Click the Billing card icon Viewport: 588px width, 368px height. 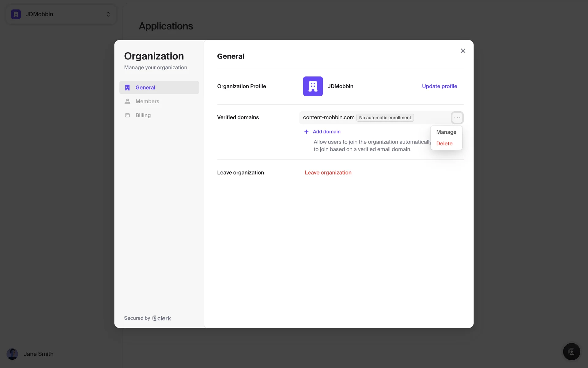[127, 115]
